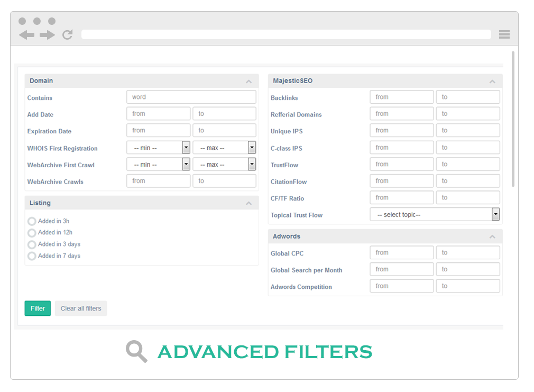Click the page vertical scrollbar thumb

click(x=513, y=119)
